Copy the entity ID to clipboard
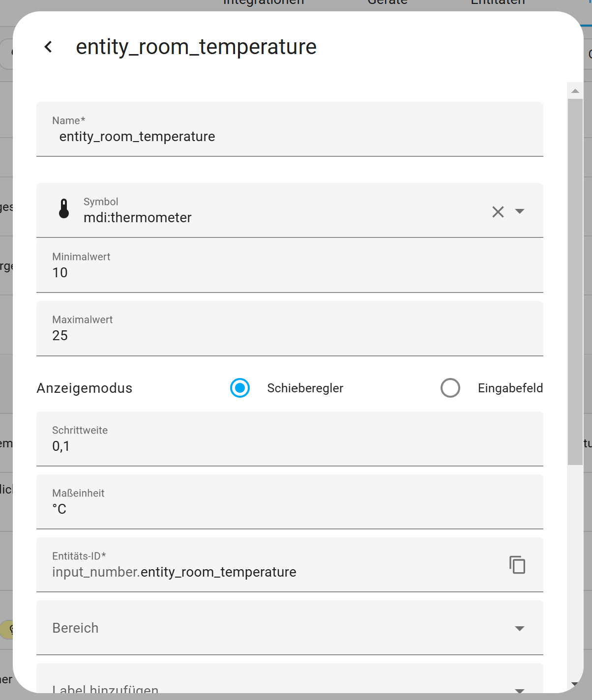The width and height of the screenshot is (592, 700). point(517,565)
